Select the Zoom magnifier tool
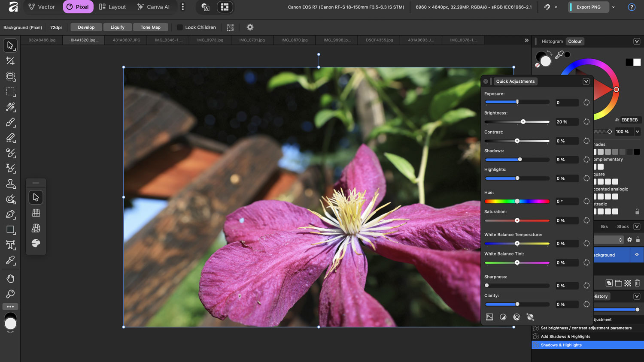 [x=10, y=294]
